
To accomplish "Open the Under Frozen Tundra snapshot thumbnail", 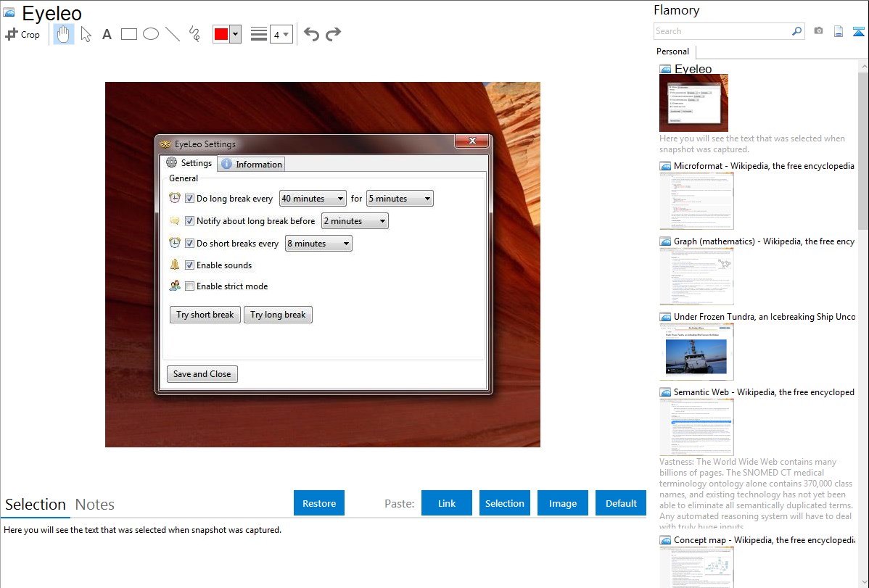I will coord(696,352).
